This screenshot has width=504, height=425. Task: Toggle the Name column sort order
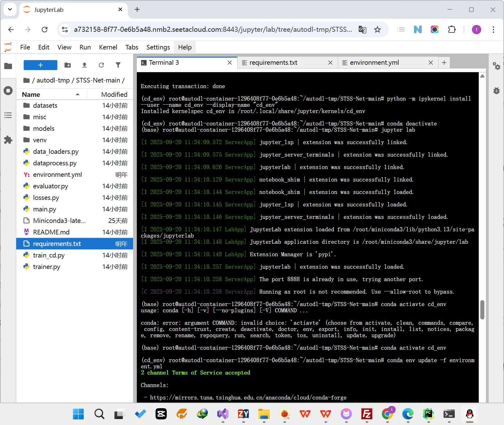31,94
